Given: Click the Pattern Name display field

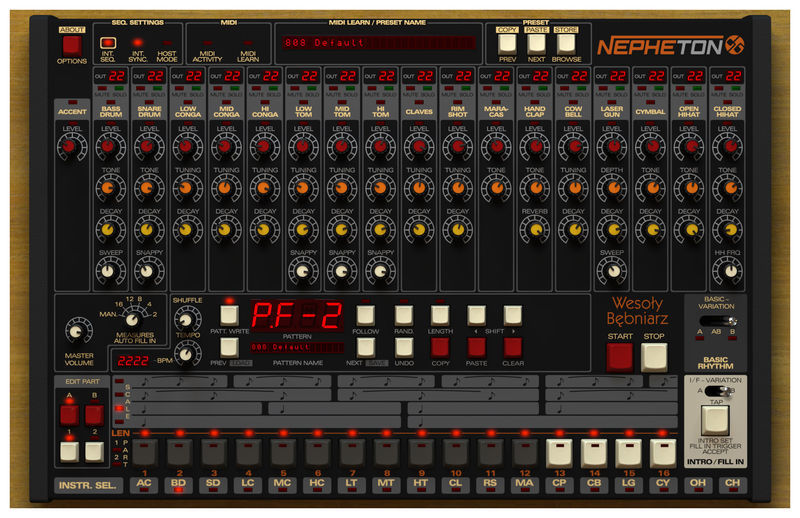Looking at the screenshot, I should pyautogui.click(x=296, y=347).
